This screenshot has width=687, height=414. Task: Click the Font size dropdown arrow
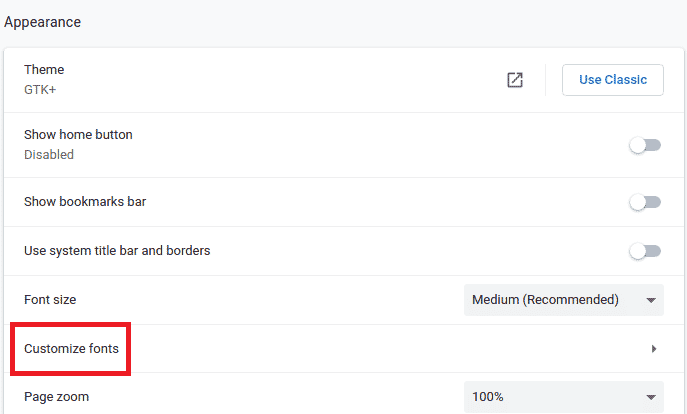coord(651,300)
